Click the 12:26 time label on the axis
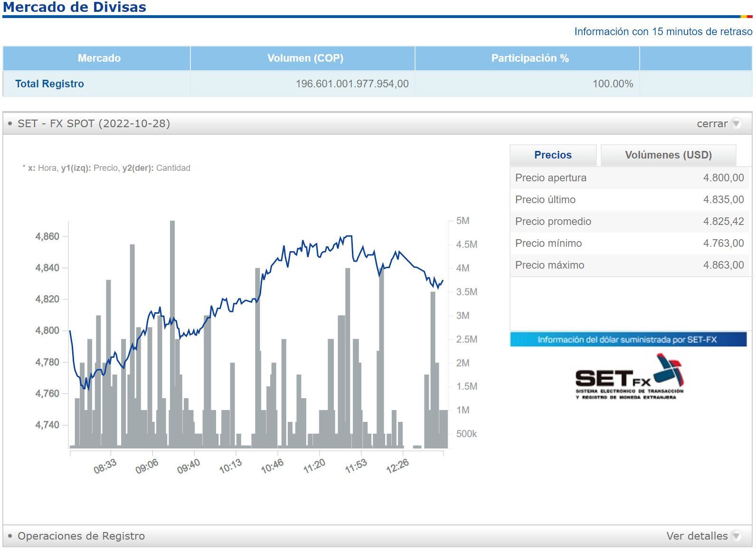Screen dimensions: 756x551 (397, 466)
